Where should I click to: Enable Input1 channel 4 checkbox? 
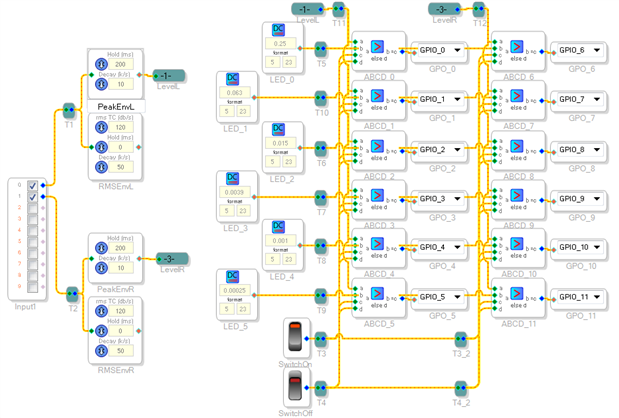coord(32,231)
